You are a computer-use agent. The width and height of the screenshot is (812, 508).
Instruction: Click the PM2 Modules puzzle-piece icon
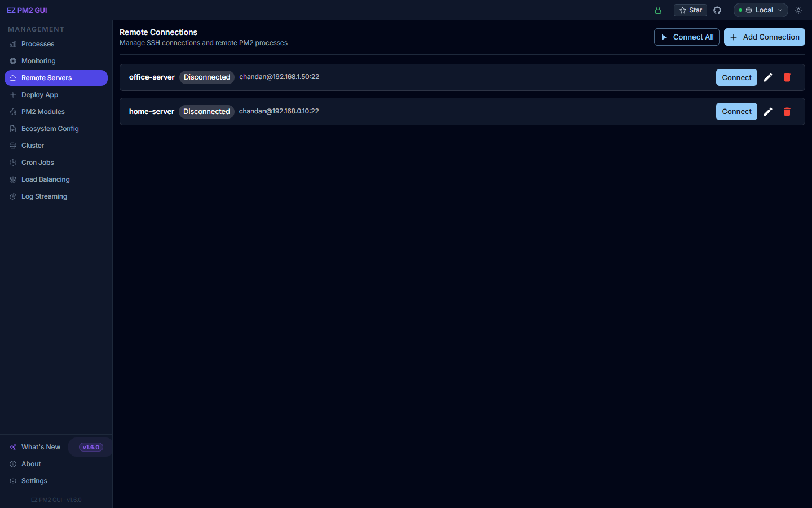pyautogui.click(x=12, y=112)
